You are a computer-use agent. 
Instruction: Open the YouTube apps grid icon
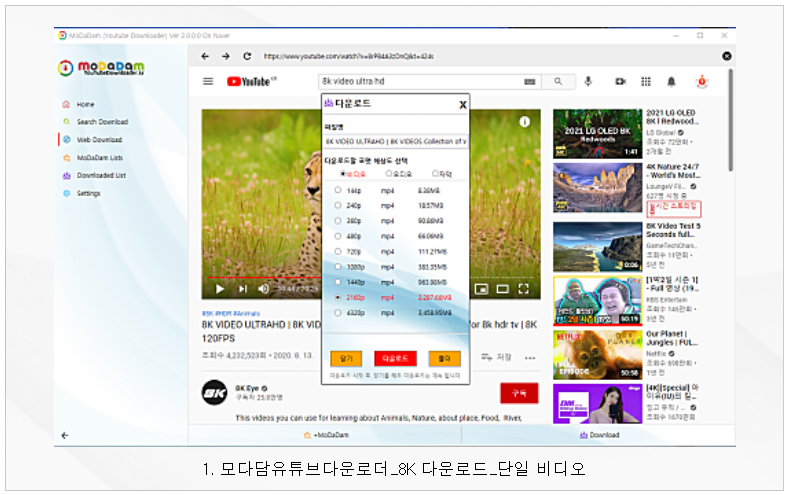click(646, 81)
